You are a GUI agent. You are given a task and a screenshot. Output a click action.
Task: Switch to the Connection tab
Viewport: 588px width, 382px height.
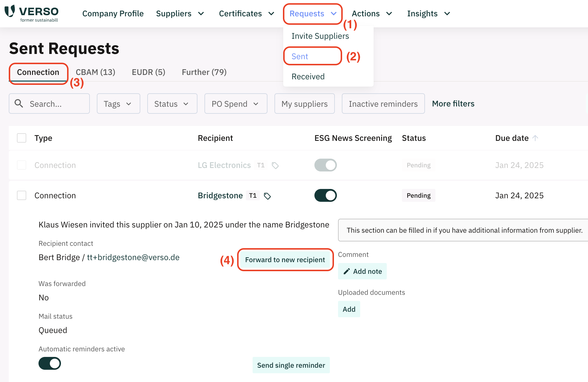(38, 72)
